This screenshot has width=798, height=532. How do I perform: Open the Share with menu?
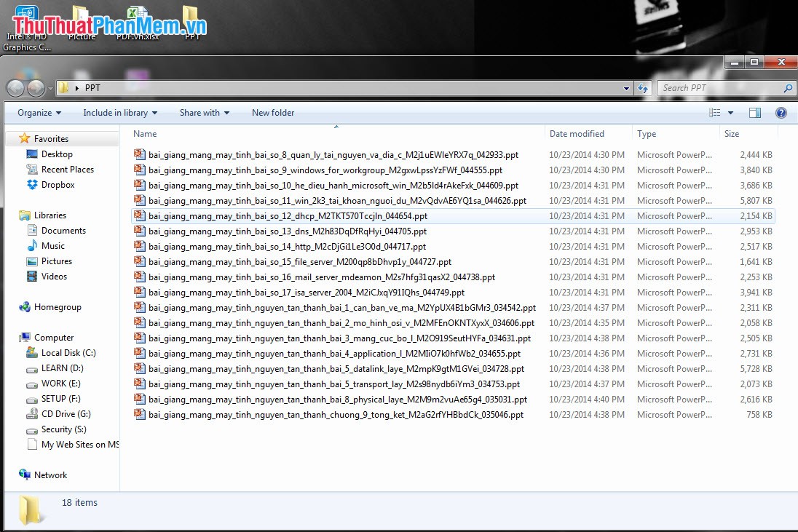tap(203, 112)
